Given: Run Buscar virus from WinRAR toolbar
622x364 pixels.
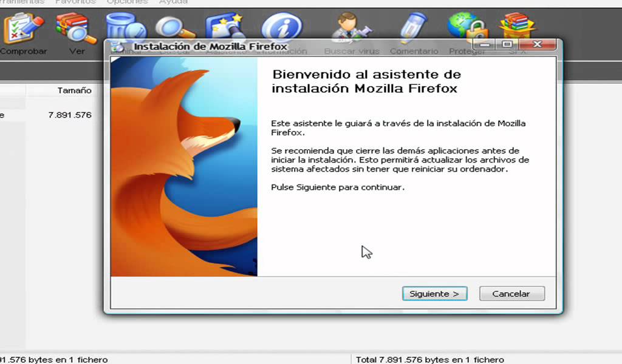Looking at the screenshot, I should click(352, 27).
